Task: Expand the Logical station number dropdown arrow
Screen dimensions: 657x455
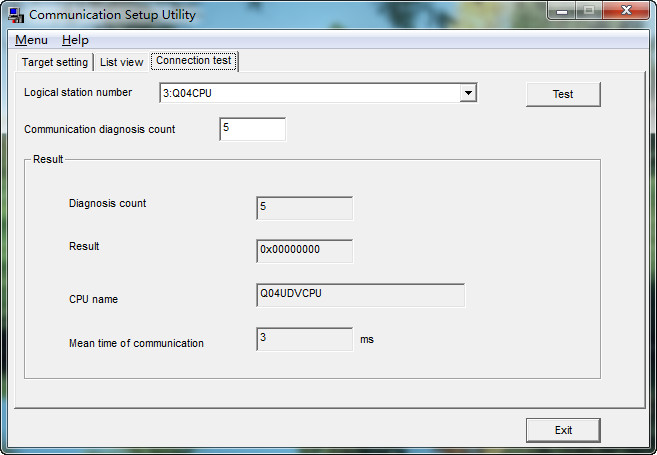Action: coord(467,93)
